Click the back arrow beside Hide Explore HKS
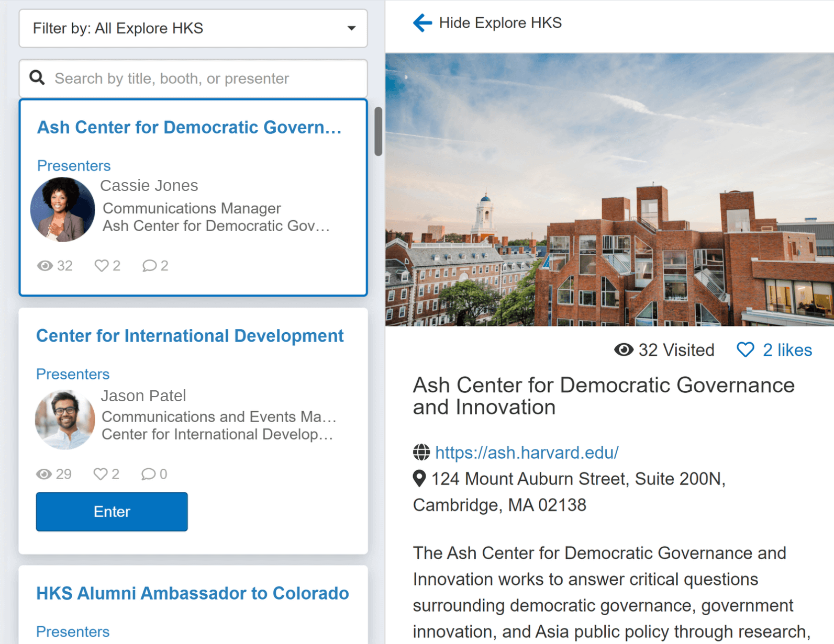This screenshot has width=834, height=644. tap(422, 23)
